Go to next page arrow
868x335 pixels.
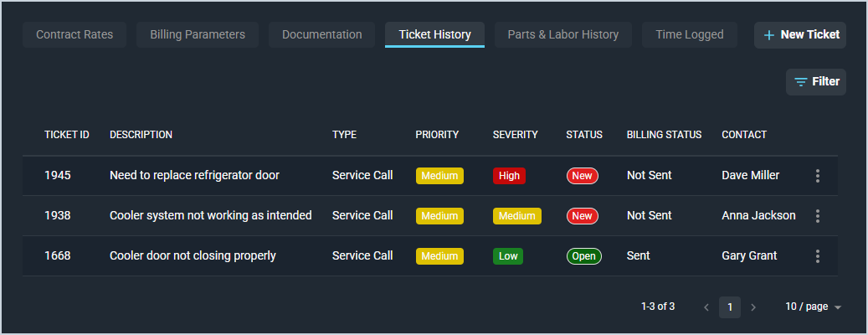pos(752,307)
